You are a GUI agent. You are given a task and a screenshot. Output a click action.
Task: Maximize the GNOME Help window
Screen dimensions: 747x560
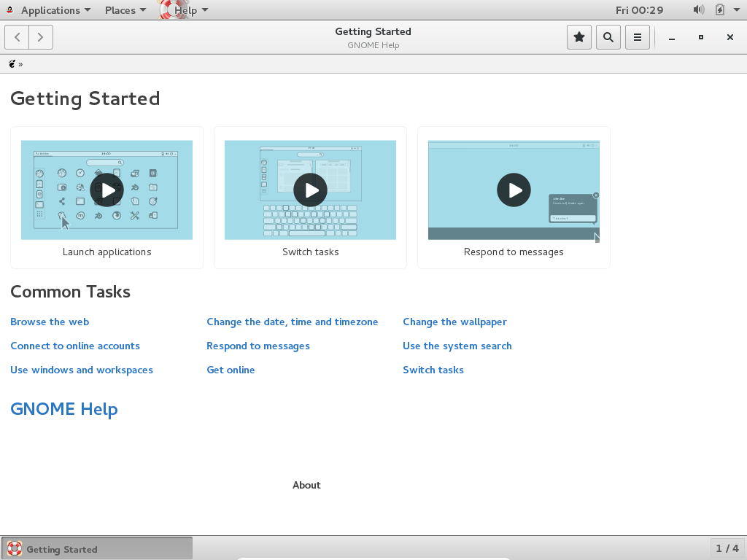(701, 37)
